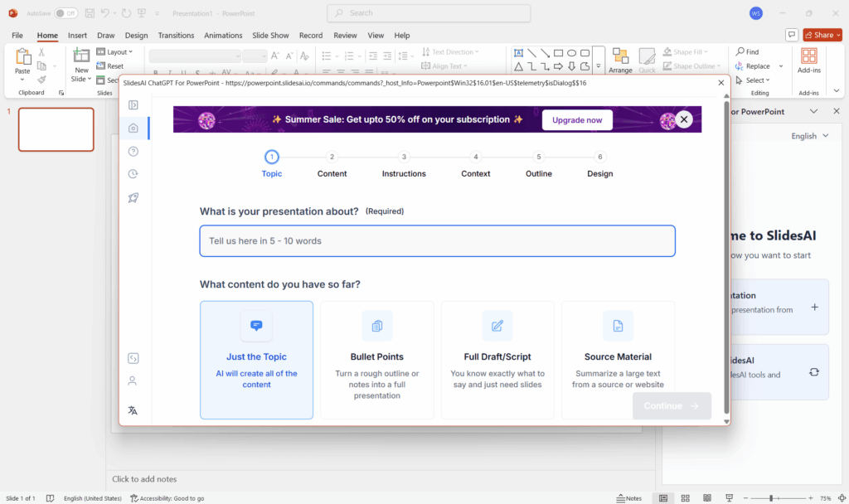Switch to the Transitions tab
Image resolution: width=849 pixels, height=504 pixels.
click(x=176, y=36)
